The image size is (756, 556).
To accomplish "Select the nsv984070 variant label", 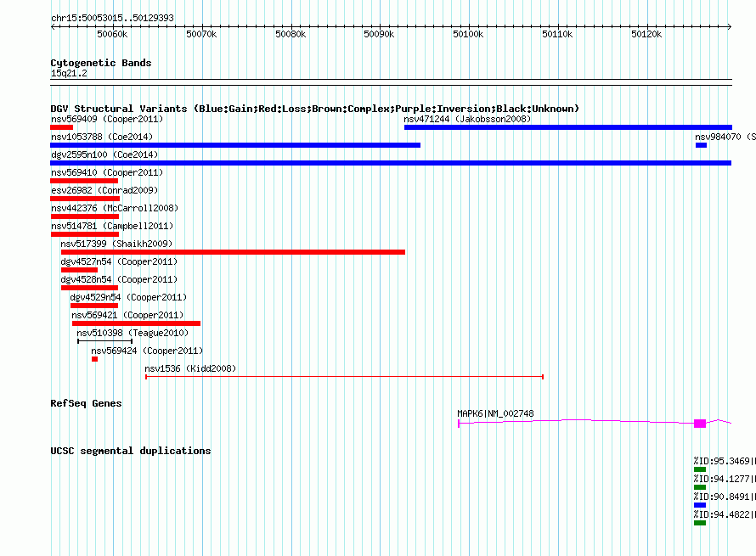I will (725, 137).
